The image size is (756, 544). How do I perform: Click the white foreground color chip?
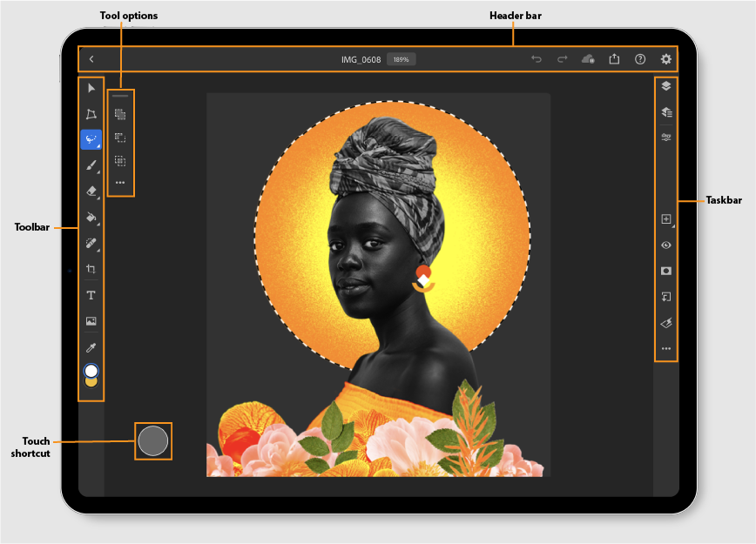[x=91, y=371]
